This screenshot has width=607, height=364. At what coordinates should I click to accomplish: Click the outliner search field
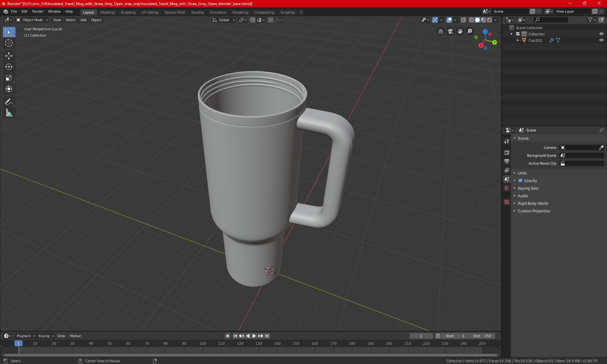coord(551,20)
